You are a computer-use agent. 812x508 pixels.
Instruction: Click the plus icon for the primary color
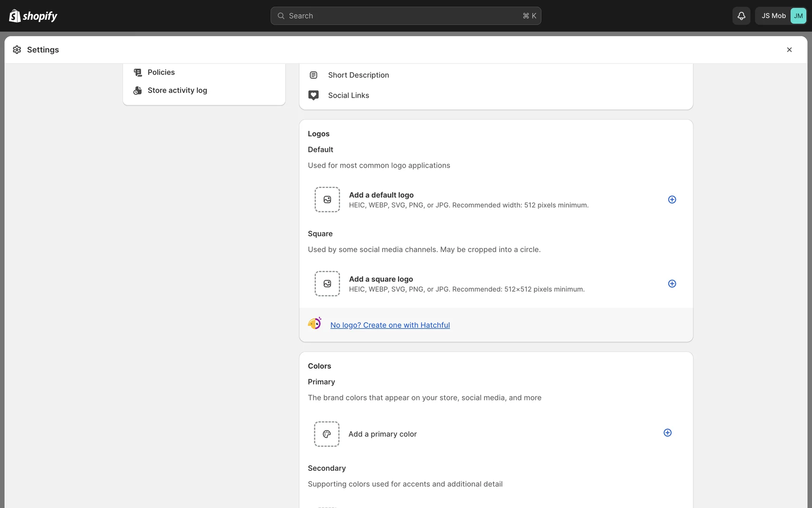pyautogui.click(x=667, y=433)
